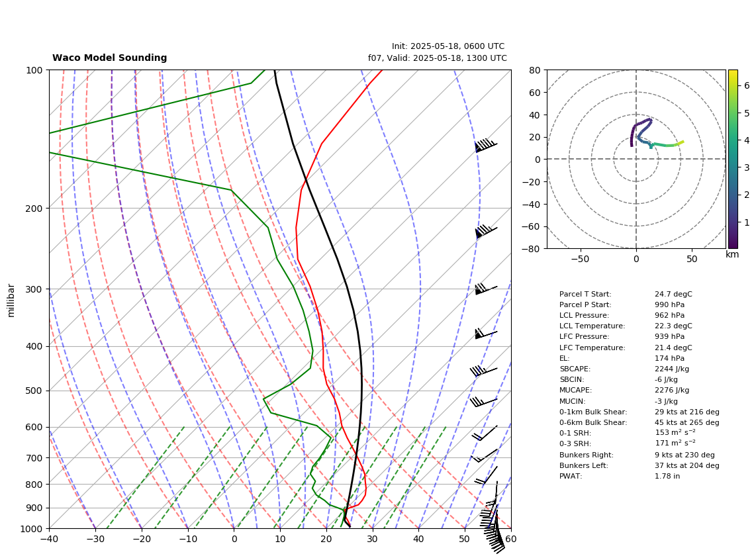
Task: Click the 500 pressure axis tick label
Action: 34,391
